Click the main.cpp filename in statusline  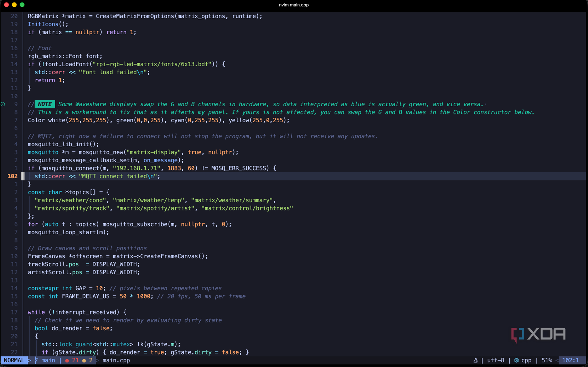coord(116,360)
